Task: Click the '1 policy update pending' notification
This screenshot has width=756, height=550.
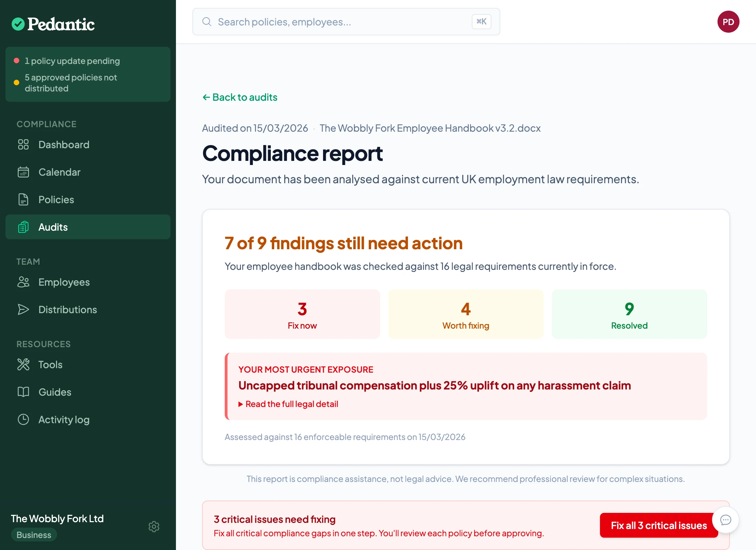Action: coord(73,61)
